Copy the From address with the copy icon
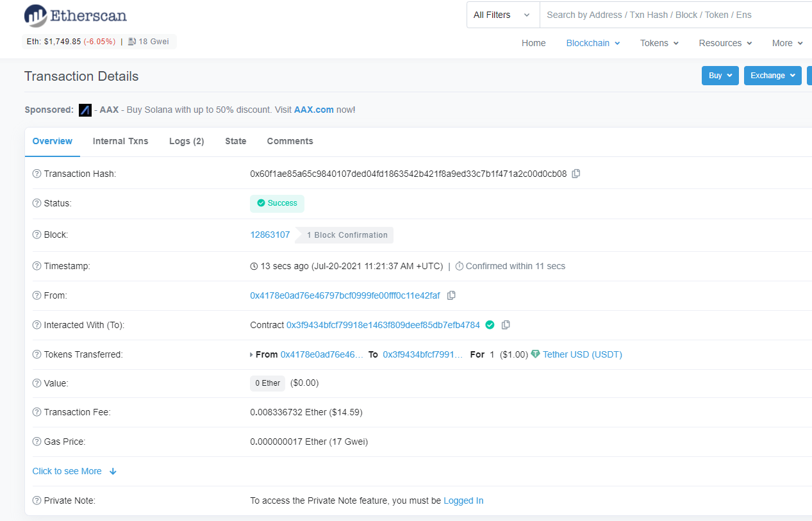Image resolution: width=812 pixels, height=521 pixels. coord(451,295)
